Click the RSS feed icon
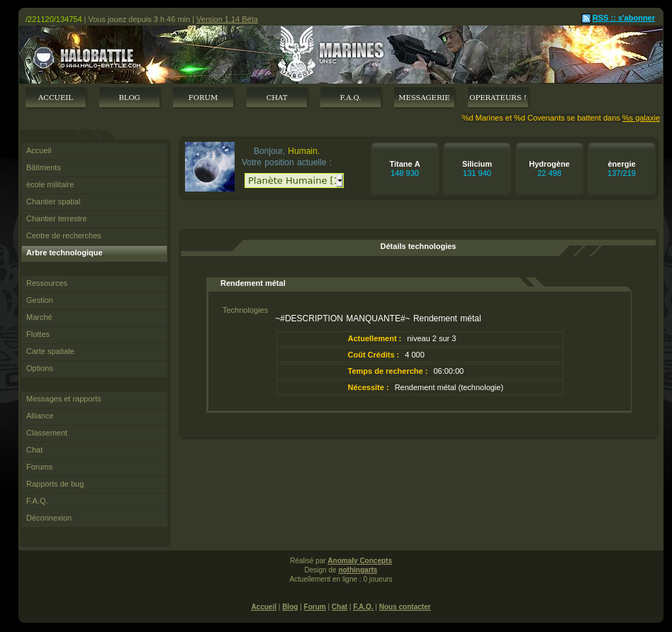 point(586,18)
